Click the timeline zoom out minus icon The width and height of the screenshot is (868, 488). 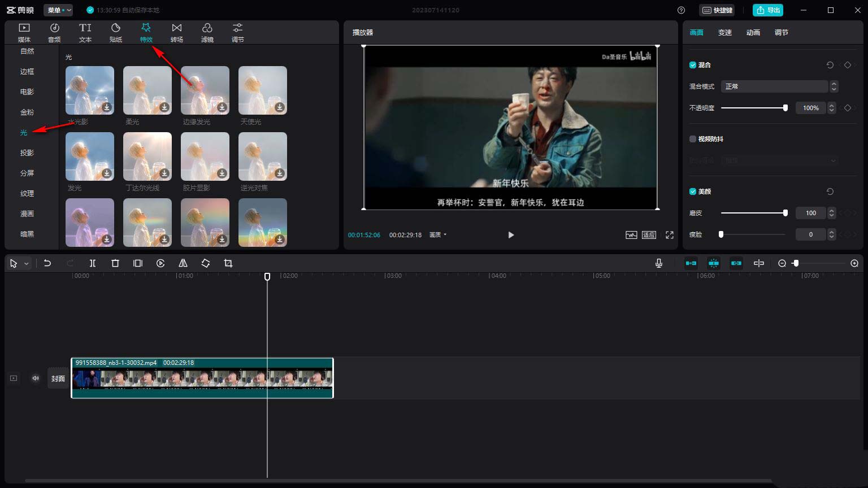pos(782,263)
